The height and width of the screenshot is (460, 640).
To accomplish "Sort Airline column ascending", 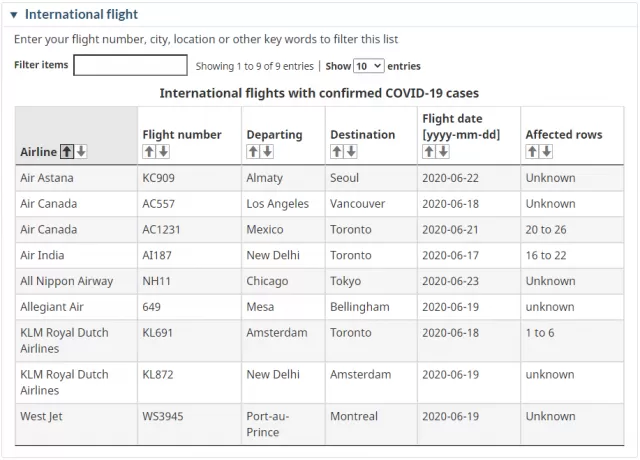I will 67,151.
